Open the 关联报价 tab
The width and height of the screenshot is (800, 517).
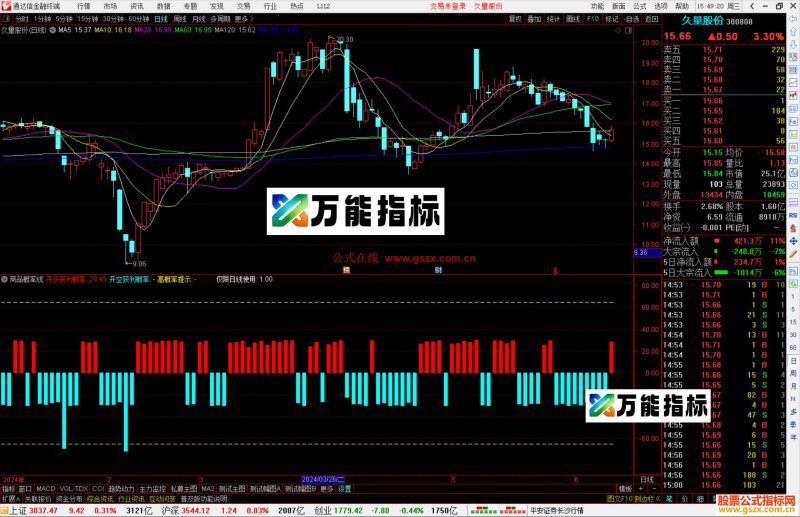point(38,499)
